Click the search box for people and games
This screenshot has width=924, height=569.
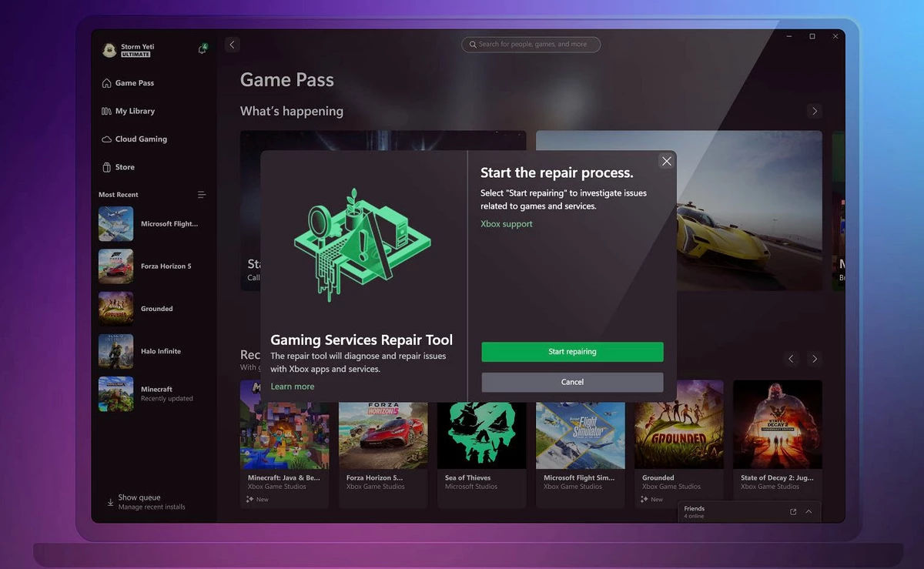531,45
